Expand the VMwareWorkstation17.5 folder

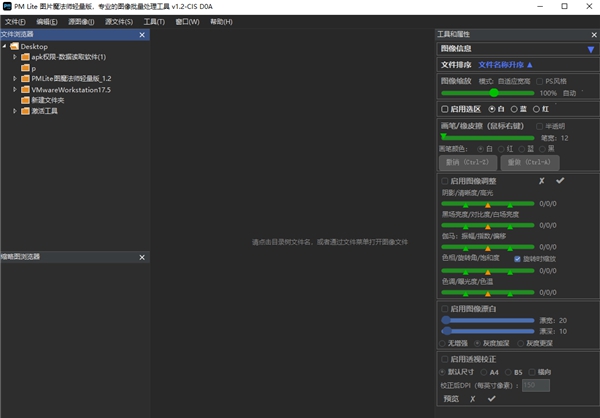click(x=15, y=89)
